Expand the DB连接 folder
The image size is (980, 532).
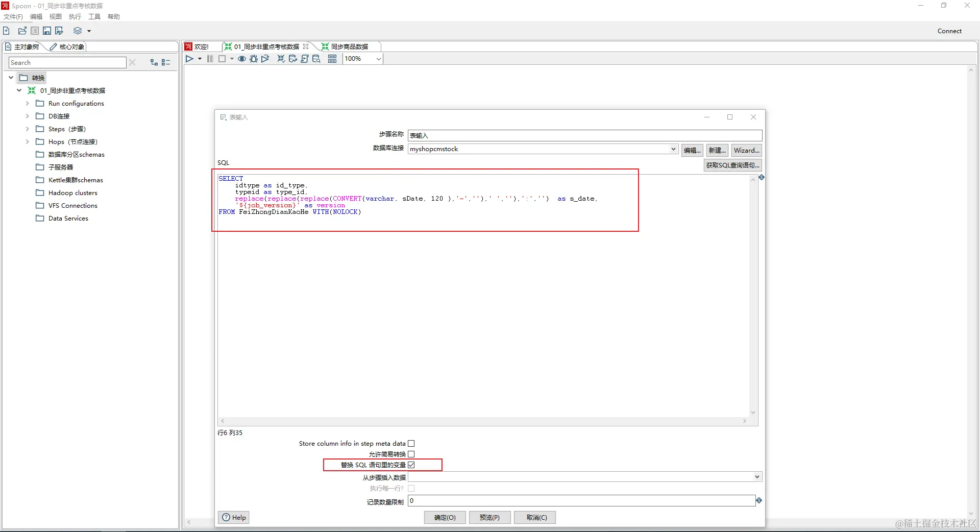coord(28,116)
